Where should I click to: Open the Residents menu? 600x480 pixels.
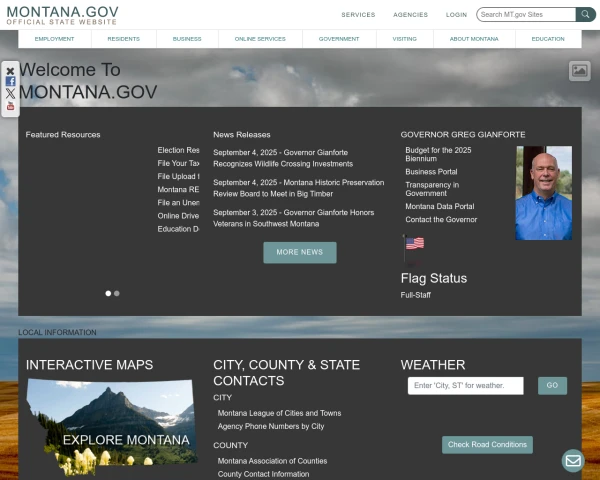(x=124, y=39)
